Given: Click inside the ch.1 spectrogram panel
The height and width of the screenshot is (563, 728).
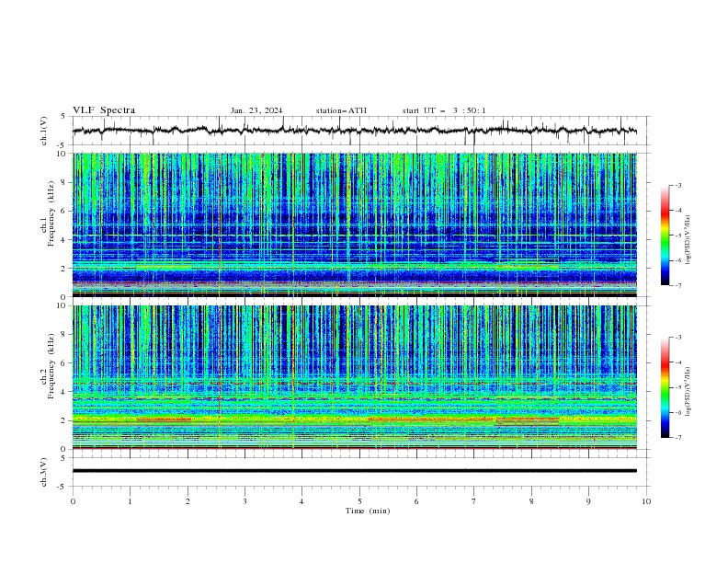Looking at the screenshot, I should 354,224.
